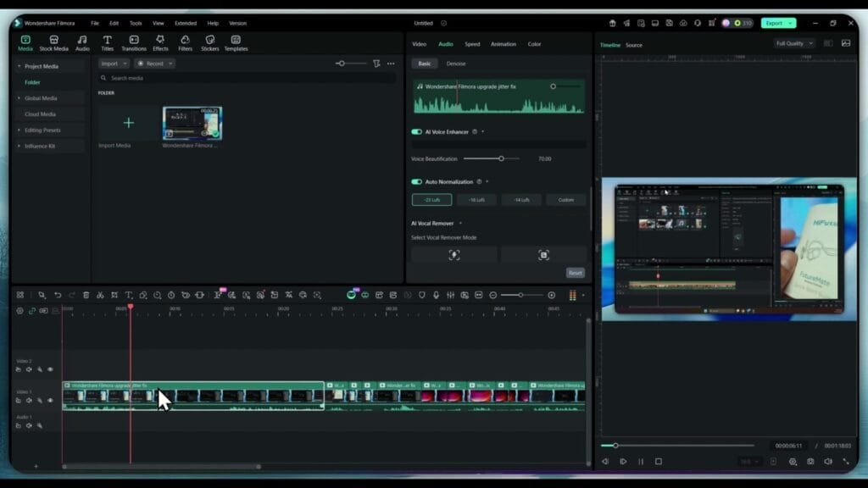This screenshot has height=488, width=868.
Task: Select the scissors split tool in timeline toolbar
Action: (x=100, y=293)
